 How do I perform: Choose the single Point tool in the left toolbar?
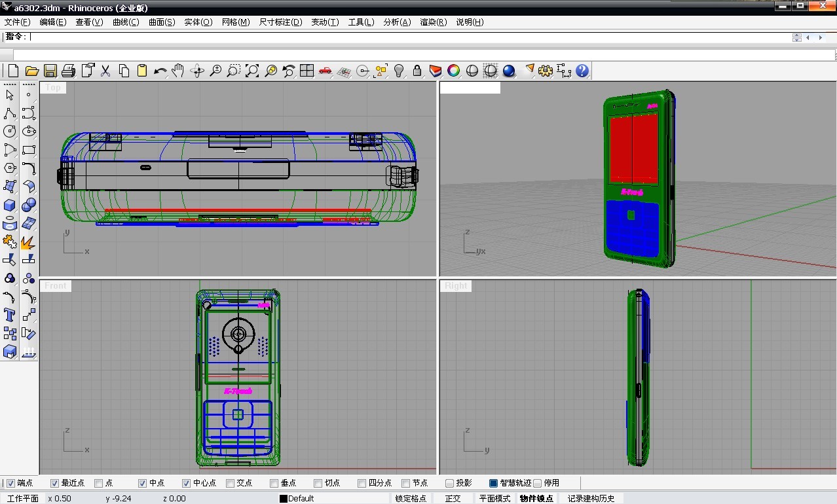(x=29, y=95)
